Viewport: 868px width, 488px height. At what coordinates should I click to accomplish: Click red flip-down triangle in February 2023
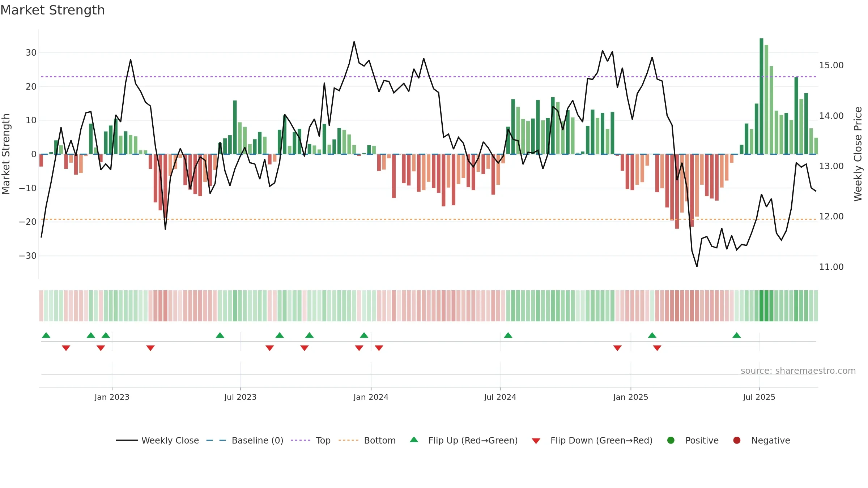150,348
